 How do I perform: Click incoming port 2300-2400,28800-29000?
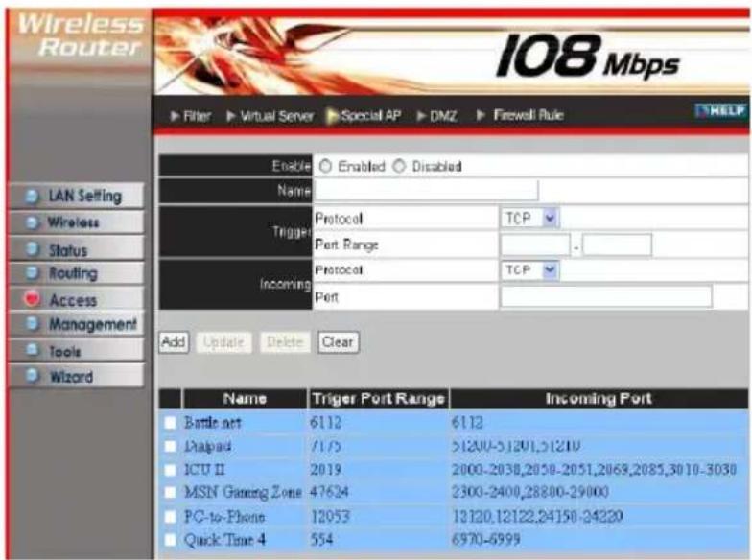(x=529, y=492)
